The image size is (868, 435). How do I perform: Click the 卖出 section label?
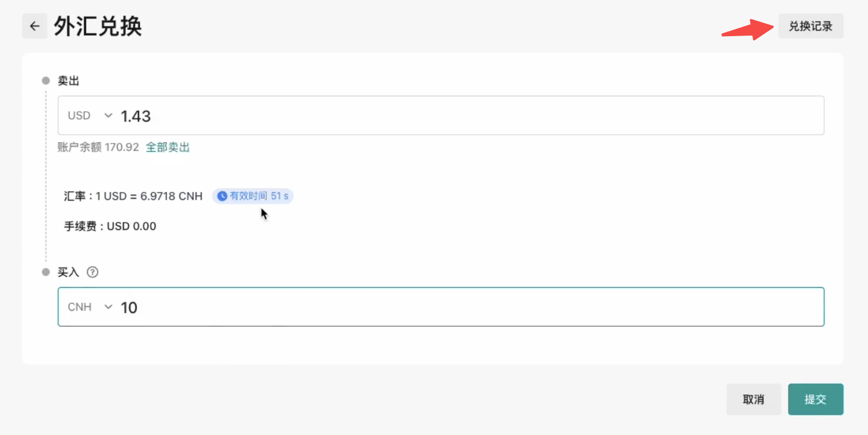(x=68, y=81)
